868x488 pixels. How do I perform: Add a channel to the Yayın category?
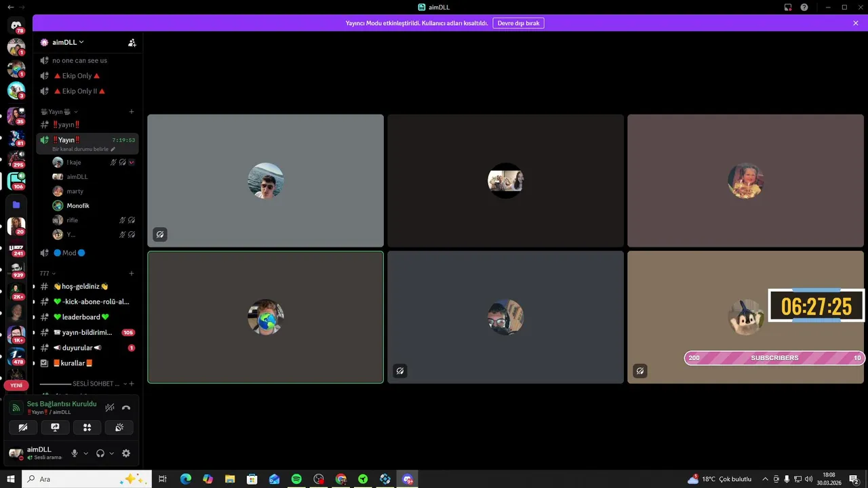pyautogui.click(x=132, y=112)
